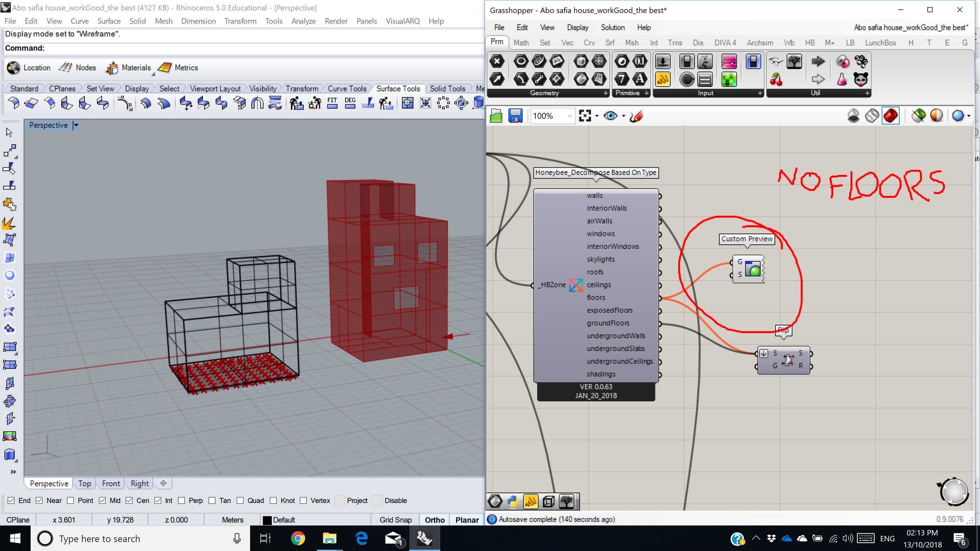Click the shaded preview sphere icon

coord(936,115)
